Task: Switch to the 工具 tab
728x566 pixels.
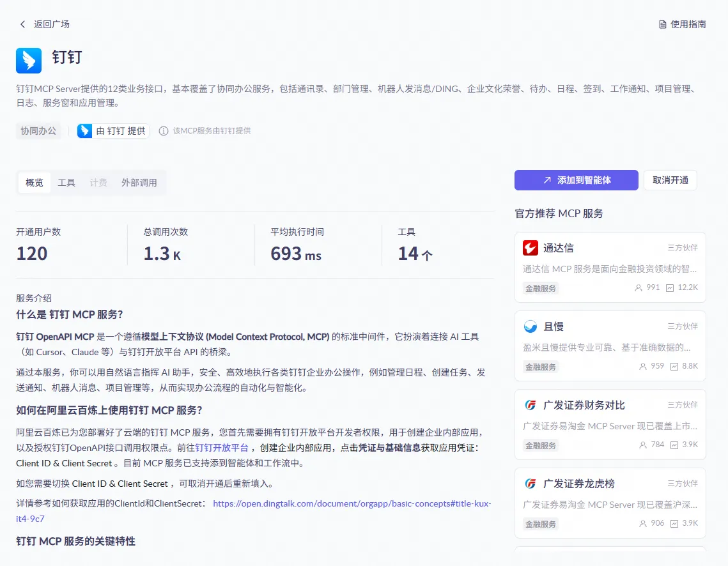Action: 66,182
